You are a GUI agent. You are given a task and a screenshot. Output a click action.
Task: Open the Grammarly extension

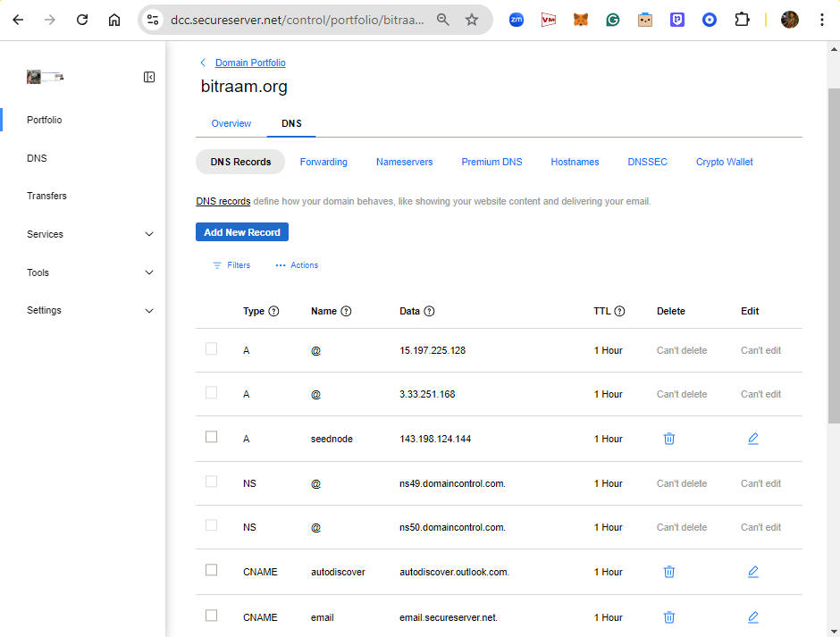click(x=613, y=20)
